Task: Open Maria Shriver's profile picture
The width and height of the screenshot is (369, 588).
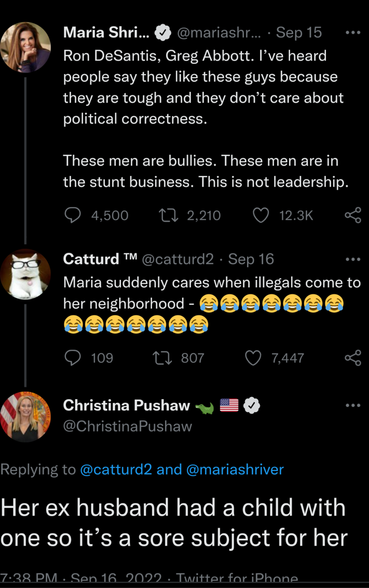Action: pyautogui.click(x=26, y=47)
